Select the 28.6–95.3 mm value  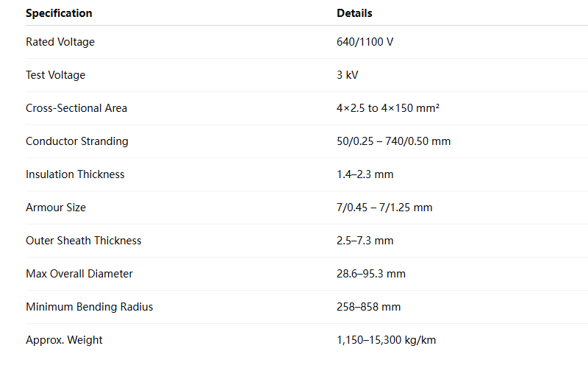[371, 274]
